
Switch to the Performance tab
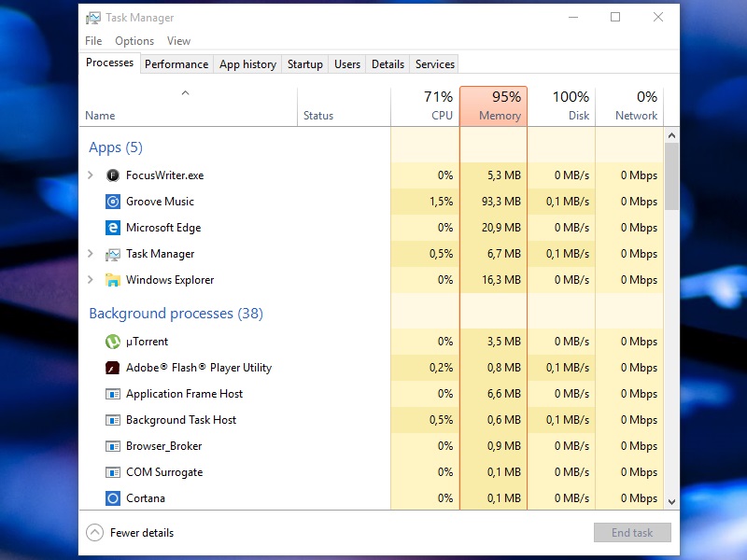176,64
